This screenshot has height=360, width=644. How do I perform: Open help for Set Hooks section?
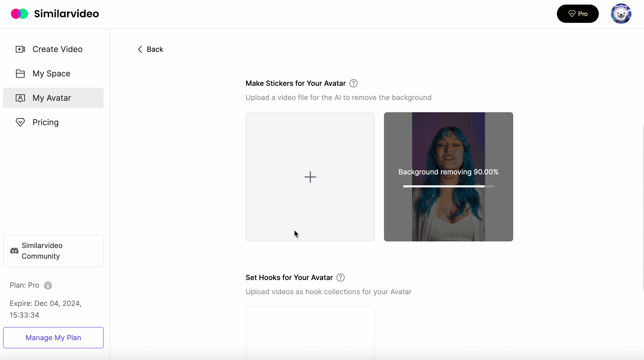341,277
